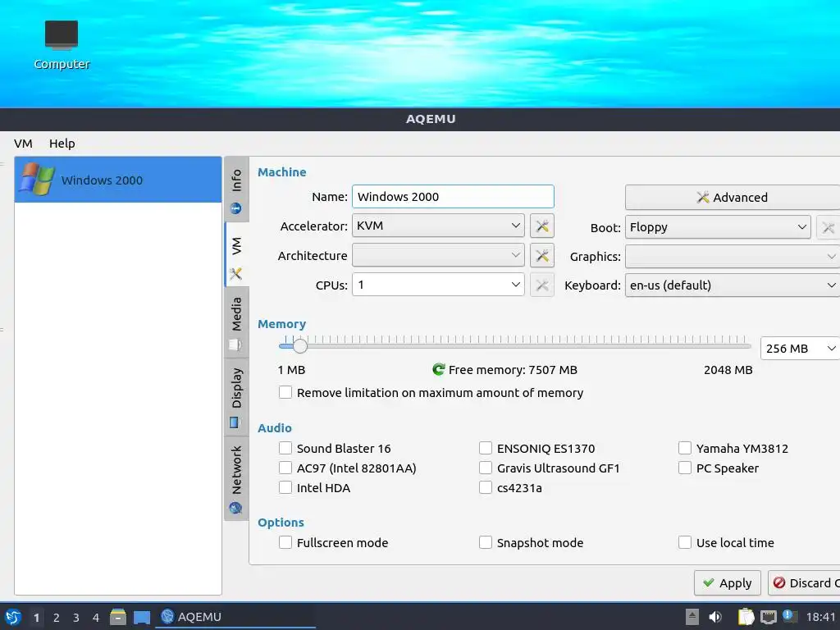Click the Advanced button

pos(733,197)
